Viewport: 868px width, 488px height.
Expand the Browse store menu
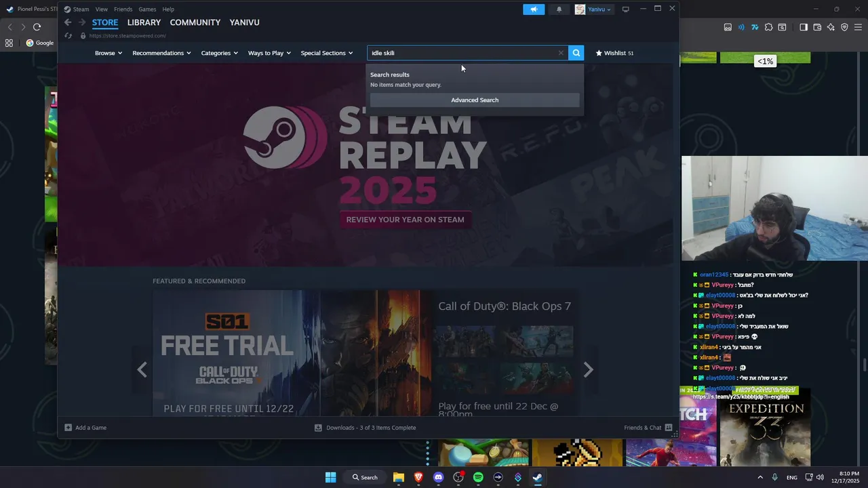(108, 53)
